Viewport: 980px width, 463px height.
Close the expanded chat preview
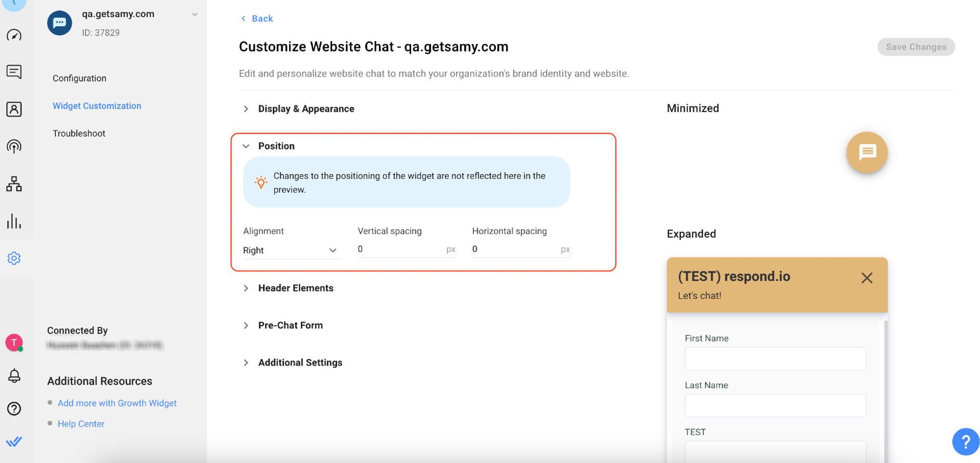point(866,278)
